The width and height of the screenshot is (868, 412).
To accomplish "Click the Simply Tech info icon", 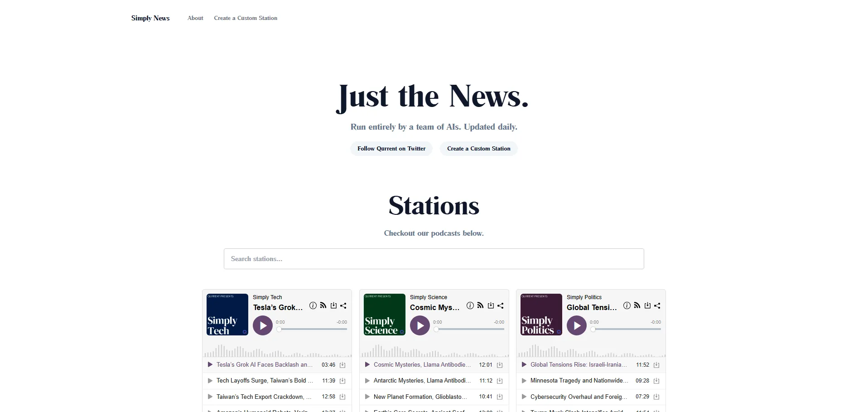I will [313, 305].
